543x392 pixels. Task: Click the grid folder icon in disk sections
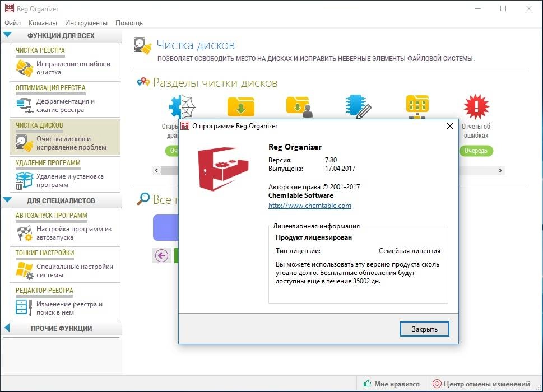click(x=417, y=106)
